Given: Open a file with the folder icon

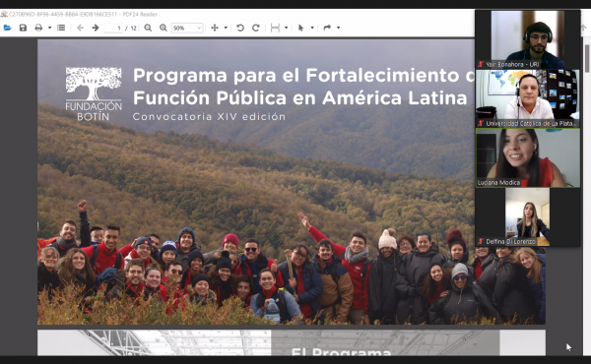Looking at the screenshot, I should pyautogui.click(x=7, y=28).
